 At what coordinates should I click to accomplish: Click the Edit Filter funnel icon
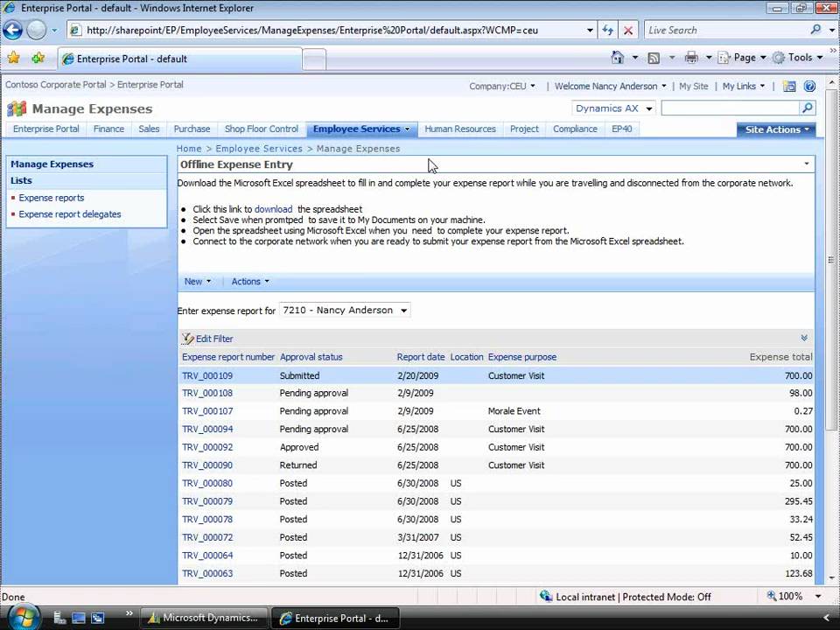[187, 339]
